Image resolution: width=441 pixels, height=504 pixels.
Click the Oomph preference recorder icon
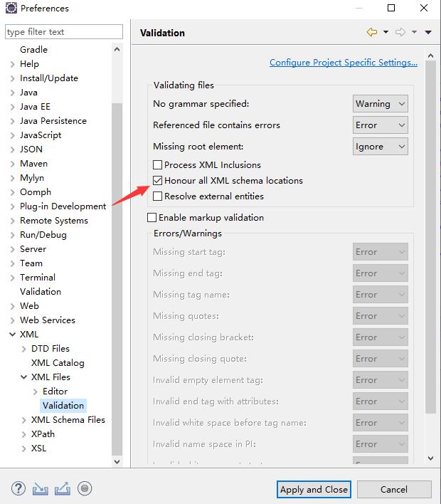85,488
